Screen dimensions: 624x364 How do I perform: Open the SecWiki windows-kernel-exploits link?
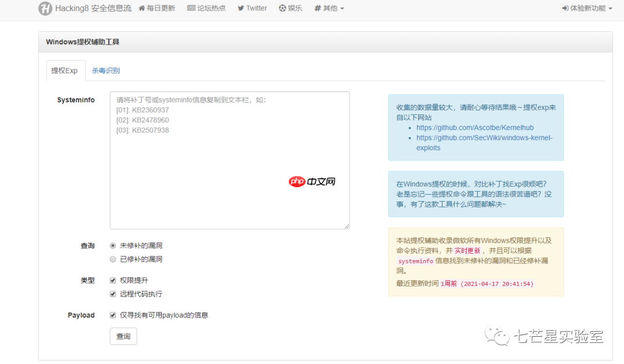(x=484, y=138)
